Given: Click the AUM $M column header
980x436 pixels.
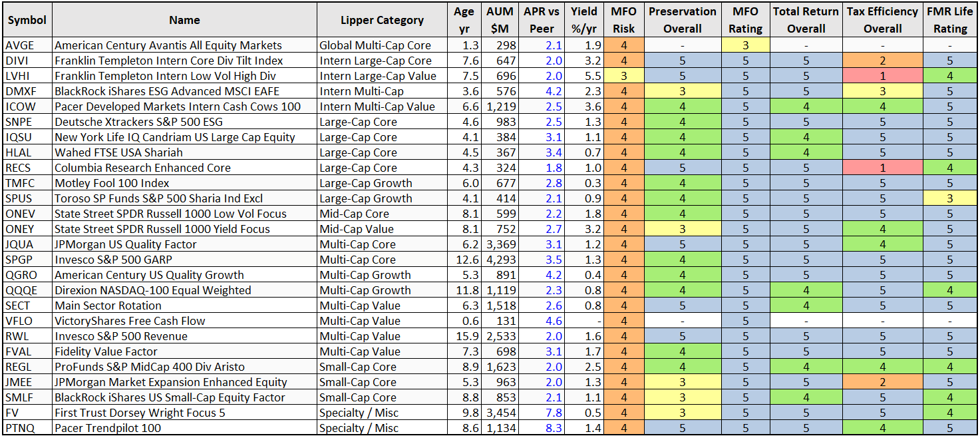Looking at the screenshot, I should [x=499, y=20].
